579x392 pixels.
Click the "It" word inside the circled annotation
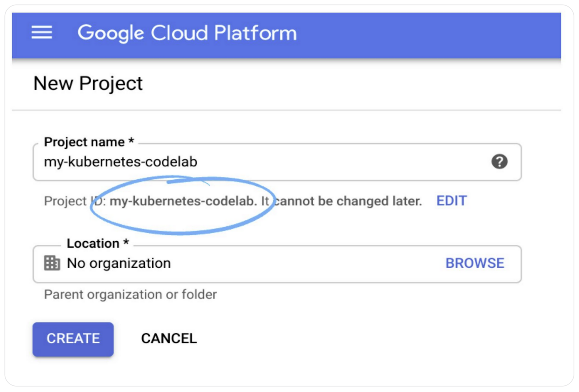tap(265, 201)
